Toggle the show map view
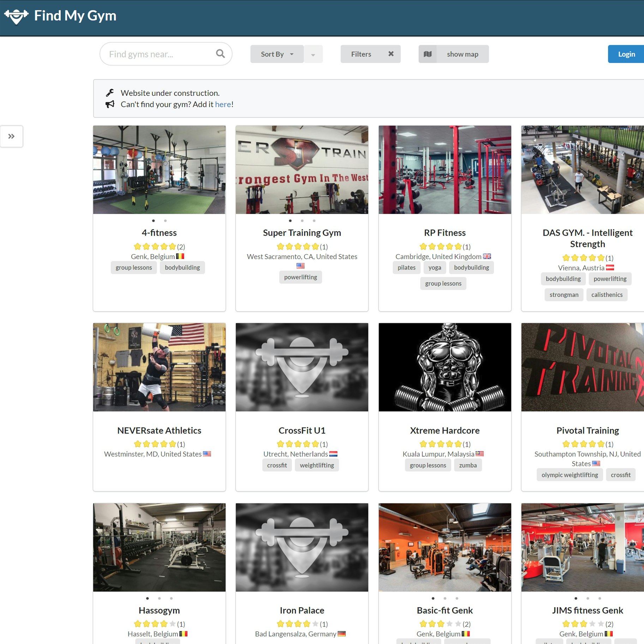Screen dimensions: 644x644 point(462,54)
